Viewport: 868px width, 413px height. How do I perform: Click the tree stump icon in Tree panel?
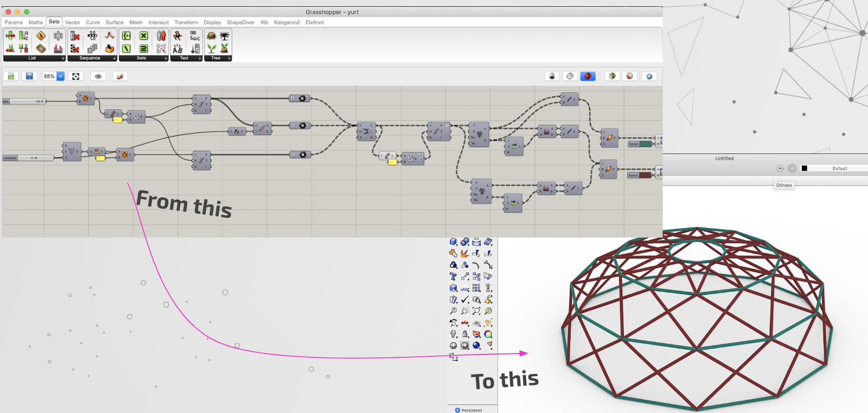point(211,36)
